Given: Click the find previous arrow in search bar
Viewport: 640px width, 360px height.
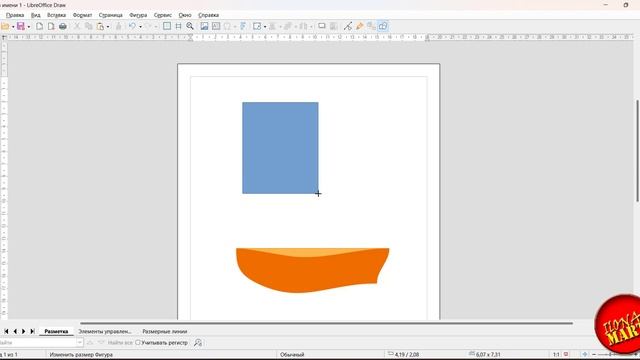Looking at the screenshot, I should (x=90, y=343).
